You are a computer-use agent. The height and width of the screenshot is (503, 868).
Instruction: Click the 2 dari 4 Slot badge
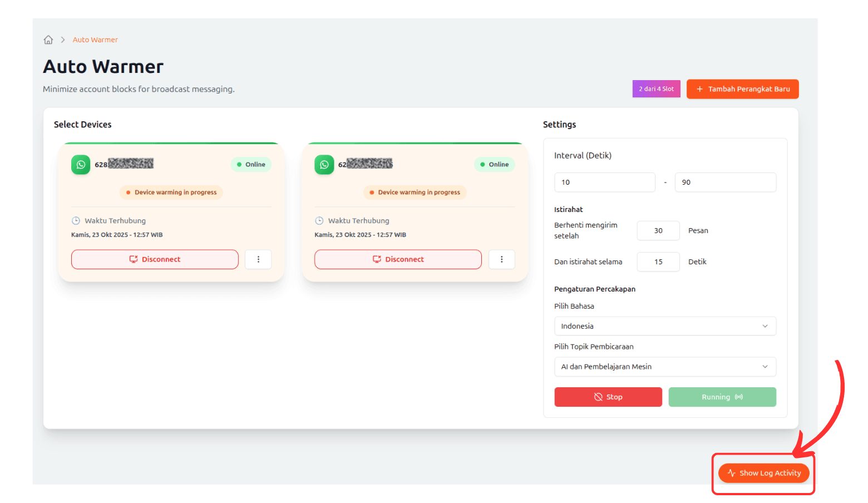(656, 89)
